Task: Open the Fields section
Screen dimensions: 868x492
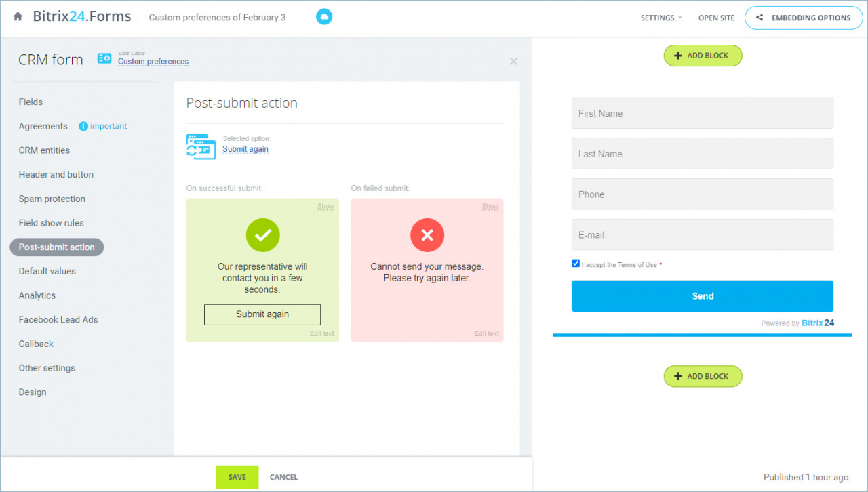Action: point(31,102)
